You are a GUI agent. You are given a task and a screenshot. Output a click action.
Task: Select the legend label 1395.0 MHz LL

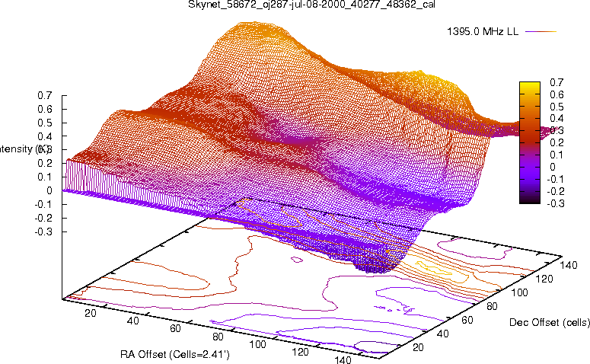483,32
